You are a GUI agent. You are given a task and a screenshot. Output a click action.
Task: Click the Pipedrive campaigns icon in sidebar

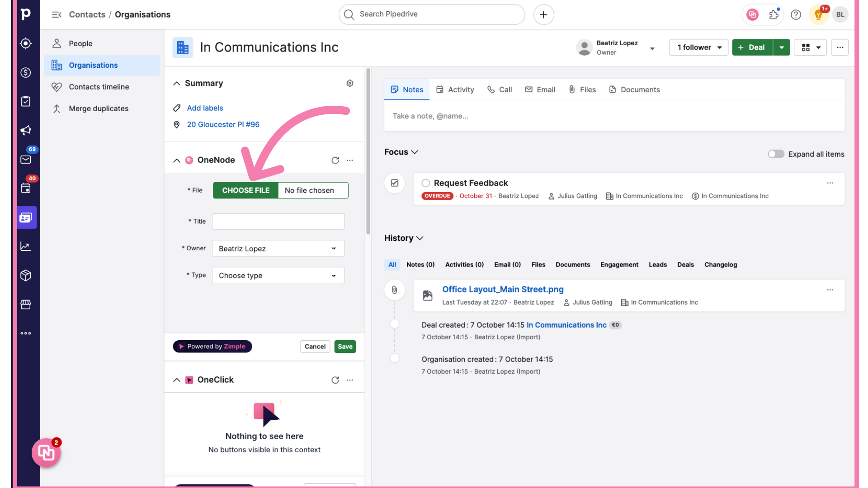coord(25,130)
